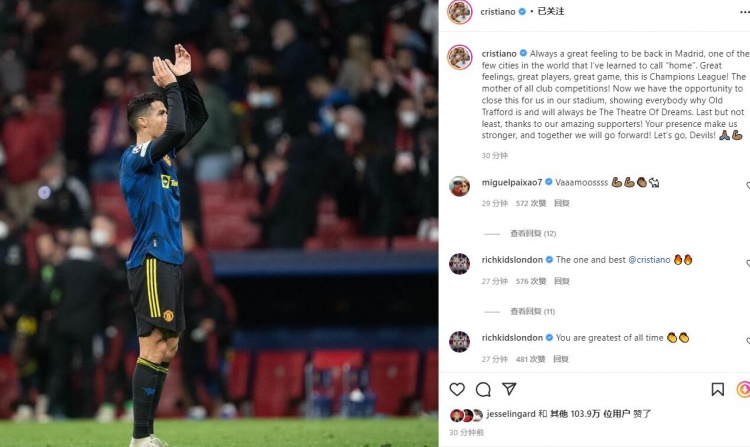View the 572 likes on miguelpaixao7's comment
Viewport: 750px width, 447px height.
531,203
